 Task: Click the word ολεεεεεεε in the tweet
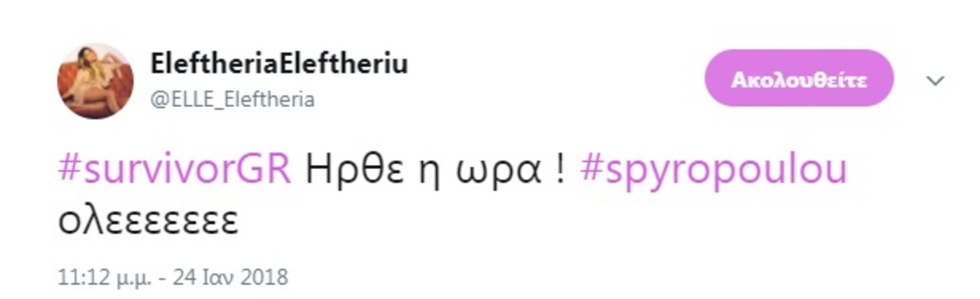pos(147,221)
